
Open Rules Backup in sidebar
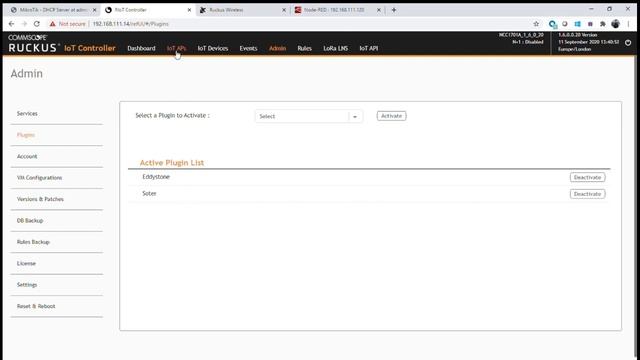coord(33,242)
